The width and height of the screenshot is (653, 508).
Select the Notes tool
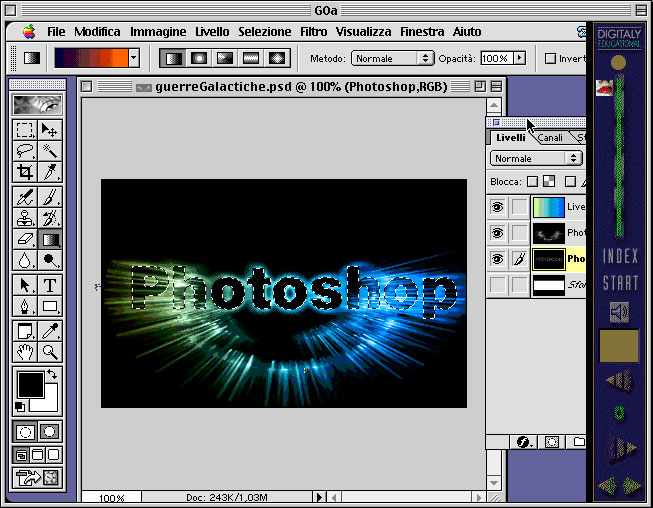(25, 331)
